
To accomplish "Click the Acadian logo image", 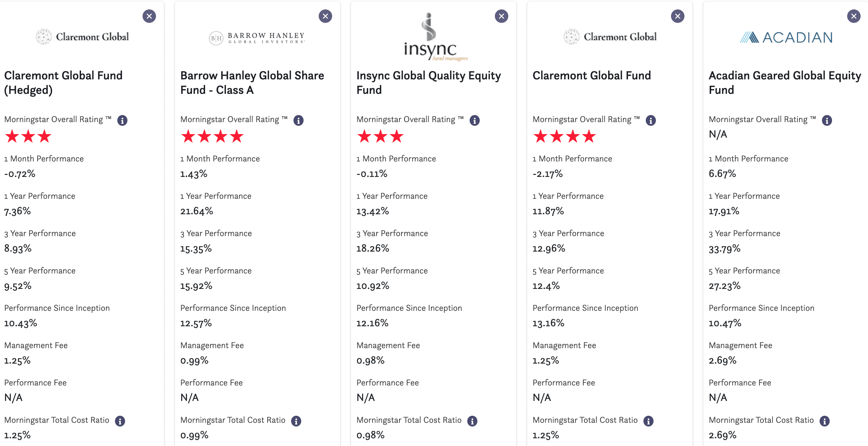I will [x=786, y=37].
